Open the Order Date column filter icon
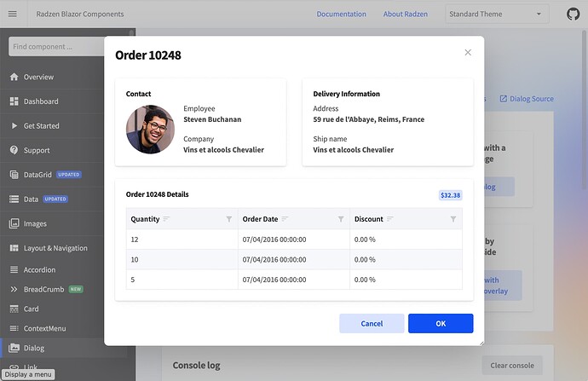588x381 pixels. tap(341, 219)
